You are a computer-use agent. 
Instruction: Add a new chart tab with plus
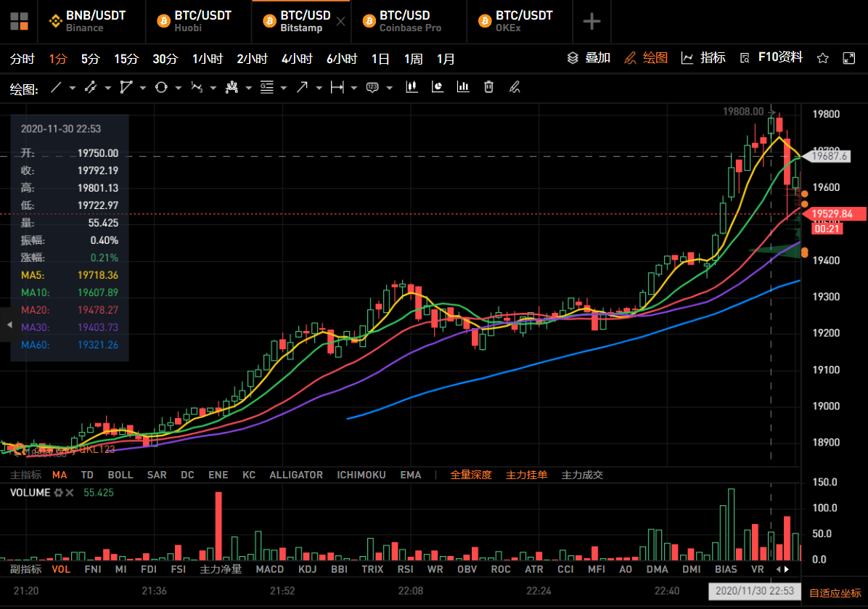tap(591, 22)
